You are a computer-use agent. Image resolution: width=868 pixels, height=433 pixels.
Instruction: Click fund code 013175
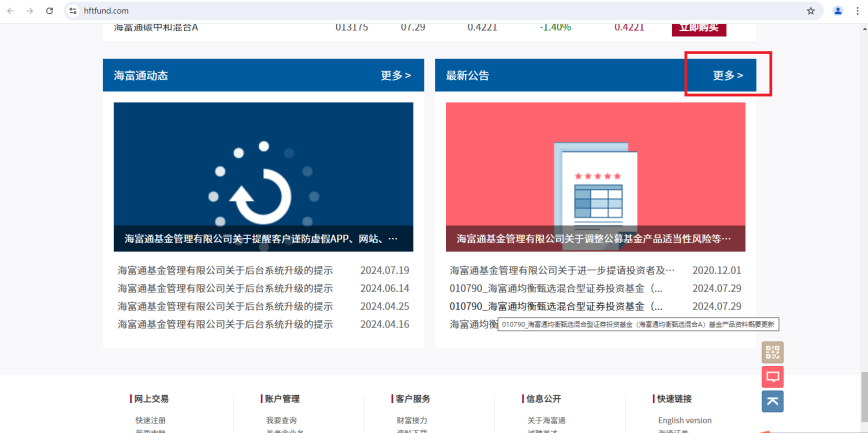352,27
